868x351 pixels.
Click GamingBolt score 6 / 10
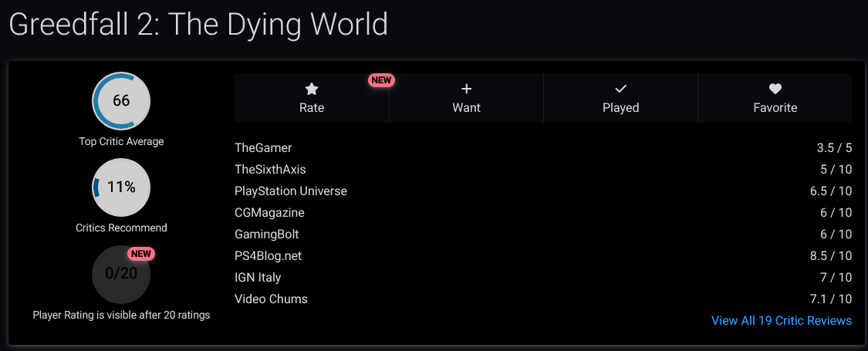point(836,235)
